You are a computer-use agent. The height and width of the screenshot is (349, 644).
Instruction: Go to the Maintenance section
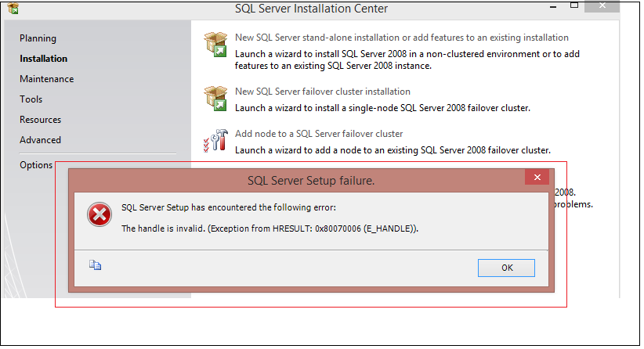click(x=46, y=79)
